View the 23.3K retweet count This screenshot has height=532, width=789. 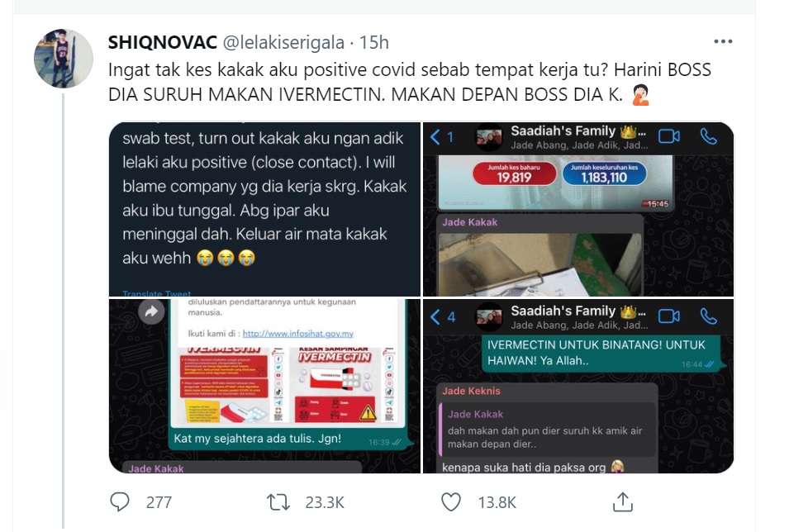[325, 502]
